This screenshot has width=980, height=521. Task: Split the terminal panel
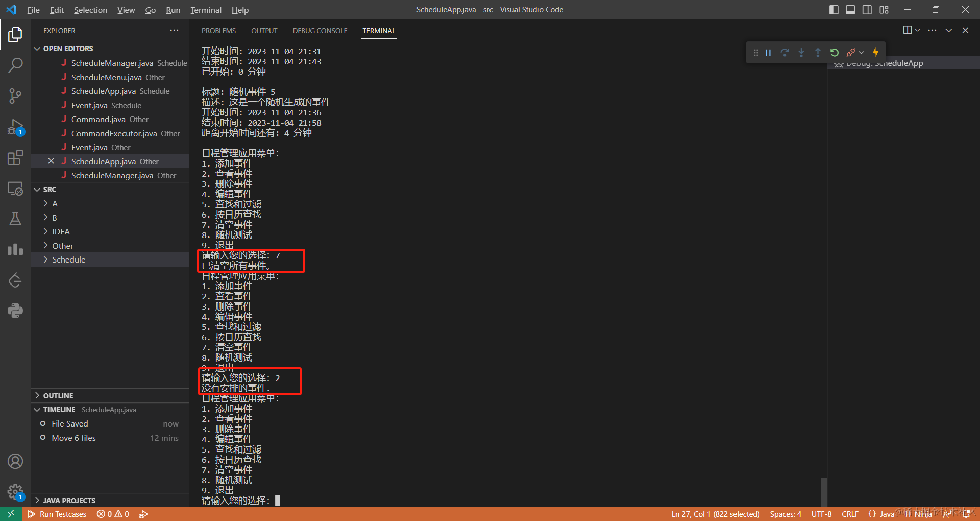tap(907, 30)
